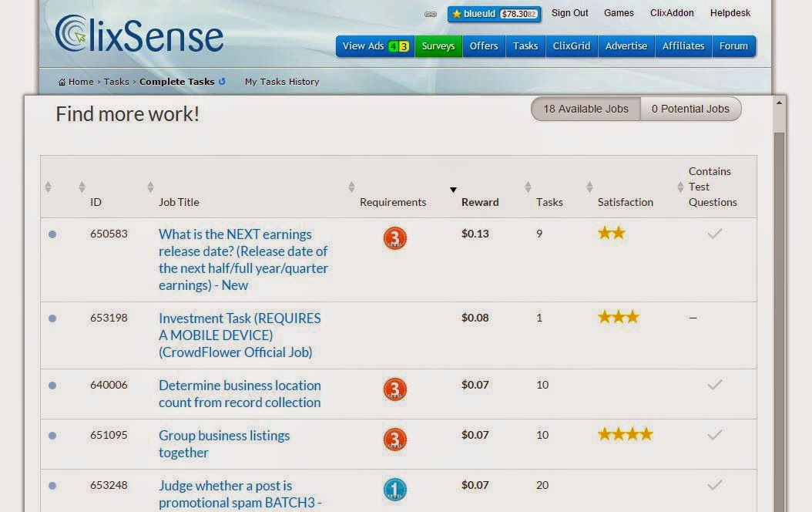Click status dot for job 651095
812x512 pixels.
click(x=52, y=436)
